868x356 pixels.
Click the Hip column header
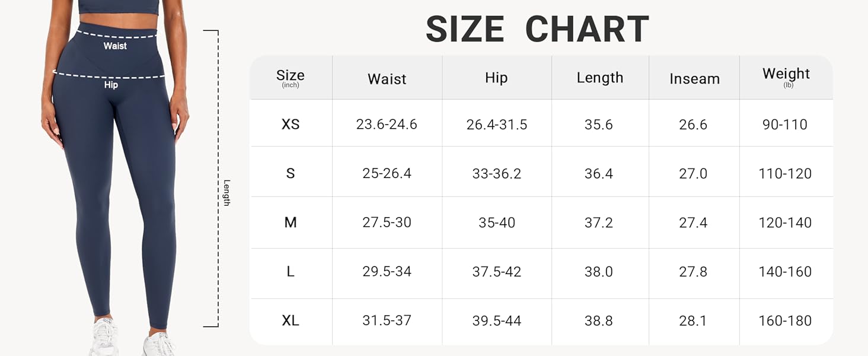(496, 78)
